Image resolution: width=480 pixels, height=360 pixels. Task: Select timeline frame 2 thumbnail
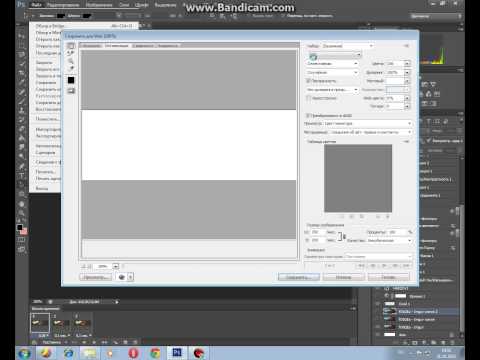(x=61, y=323)
